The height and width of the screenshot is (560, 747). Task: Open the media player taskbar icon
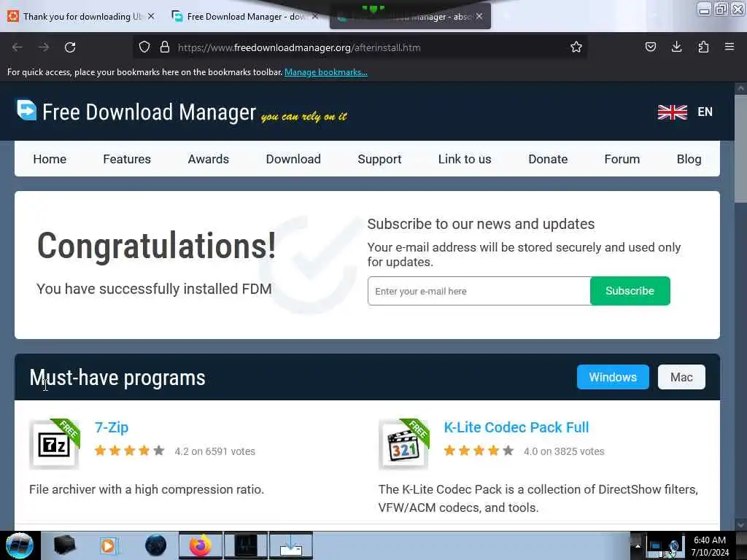[109, 545]
